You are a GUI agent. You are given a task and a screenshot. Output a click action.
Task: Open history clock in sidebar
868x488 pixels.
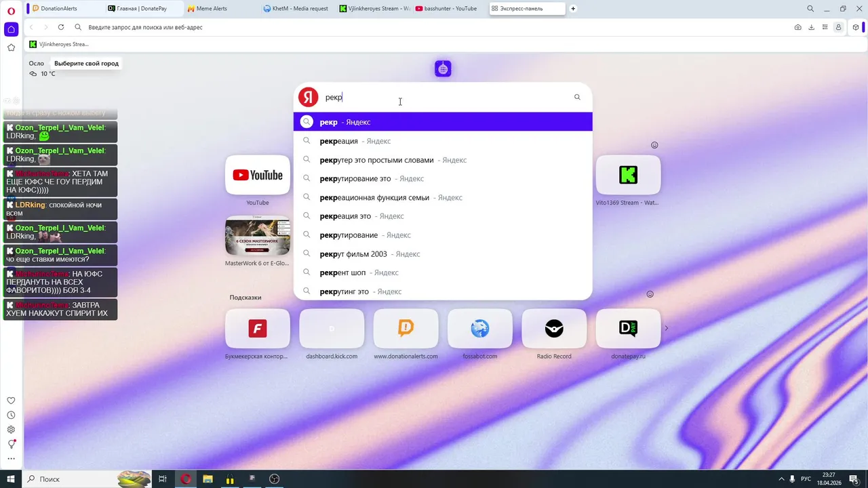(11, 415)
